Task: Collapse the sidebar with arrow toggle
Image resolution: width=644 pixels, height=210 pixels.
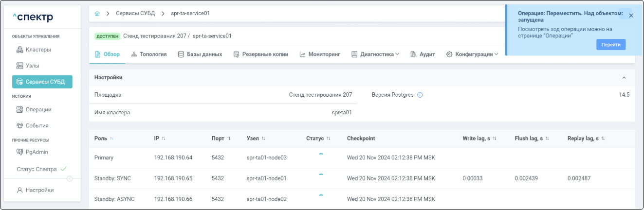Action: coord(70,178)
